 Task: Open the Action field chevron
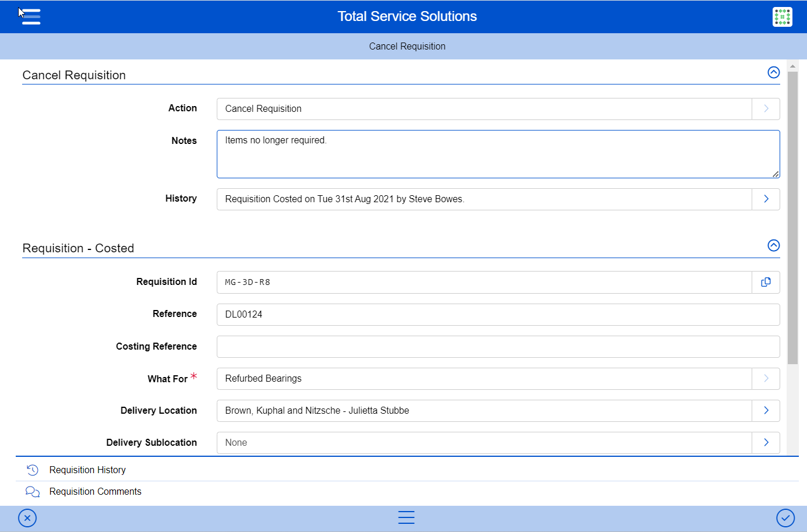click(x=766, y=109)
